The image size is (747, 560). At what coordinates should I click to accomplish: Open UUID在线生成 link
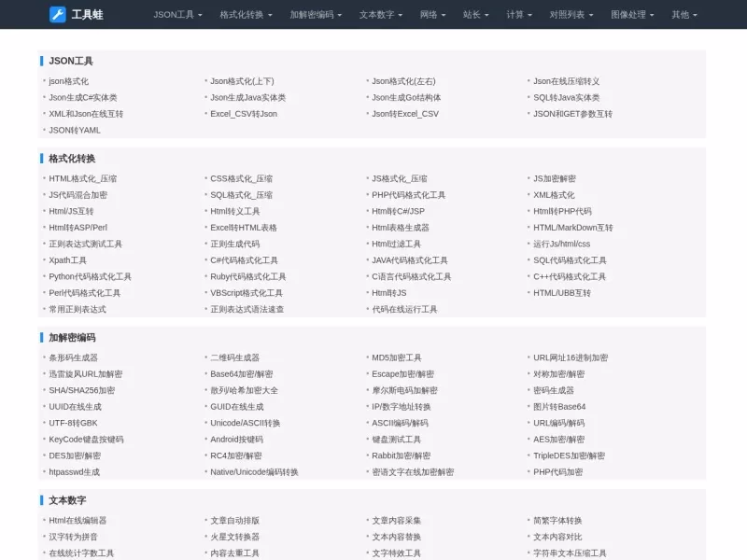point(75,407)
